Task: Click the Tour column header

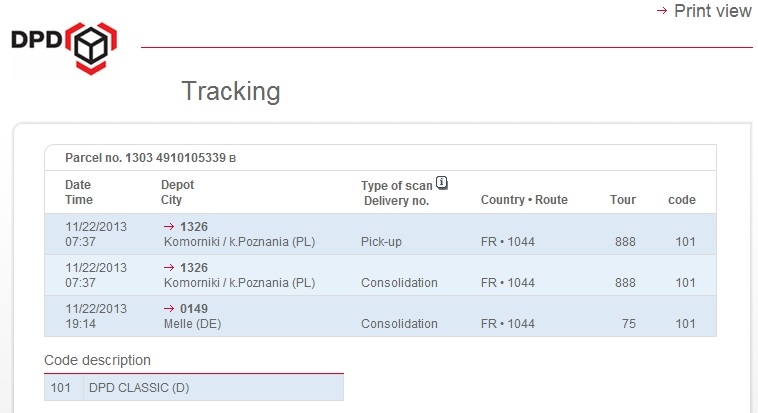Action: coord(623,200)
